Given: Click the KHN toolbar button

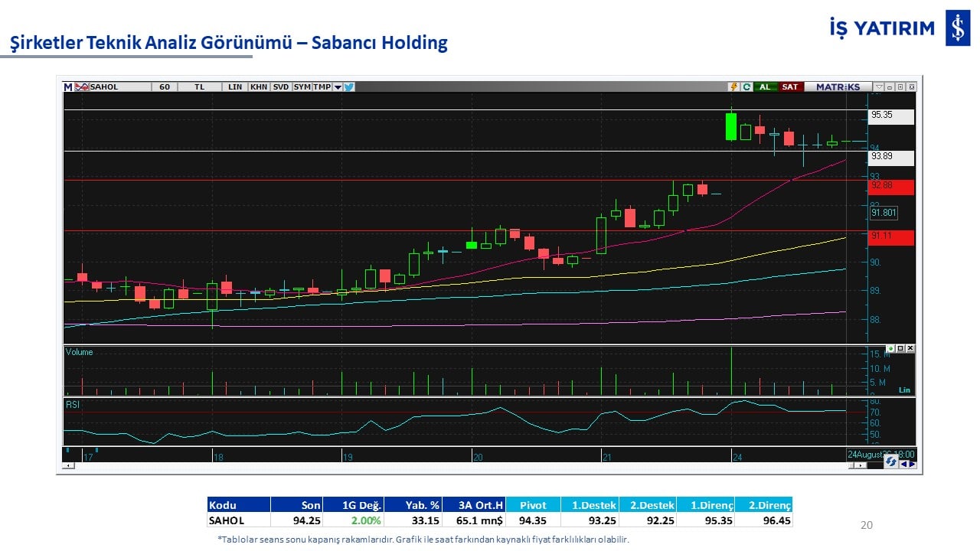Looking at the screenshot, I should pyautogui.click(x=259, y=87).
